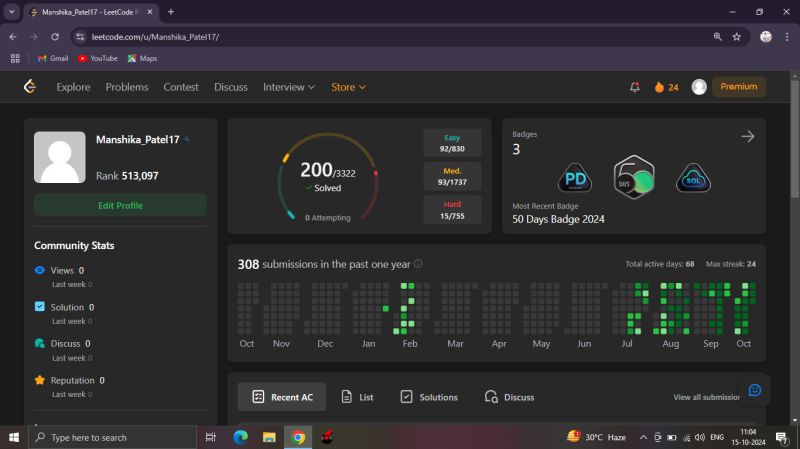Open the Apps grid in bookmarks bar
Screen dimensions: 800x449
(x=15, y=58)
